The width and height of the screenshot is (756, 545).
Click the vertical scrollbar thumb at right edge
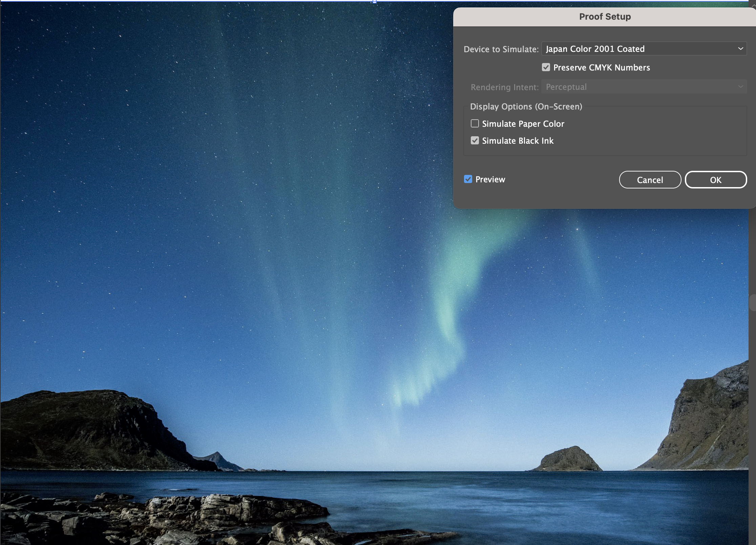point(753,303)
